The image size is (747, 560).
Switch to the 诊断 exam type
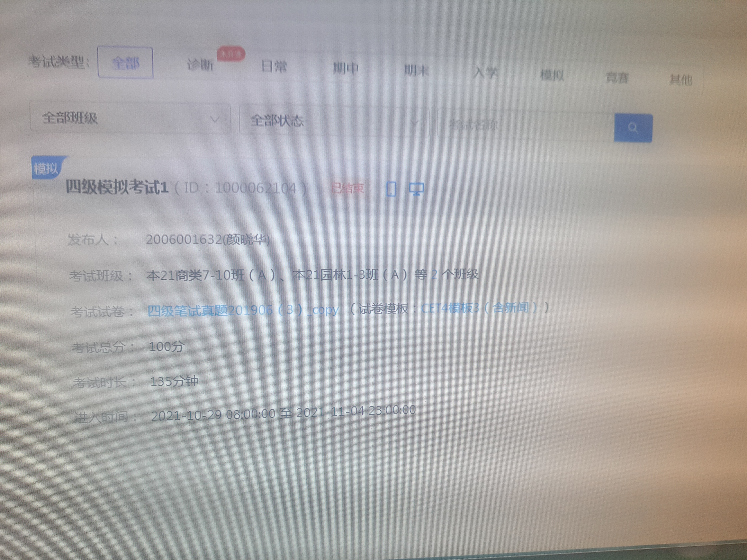tap(200, 65)
